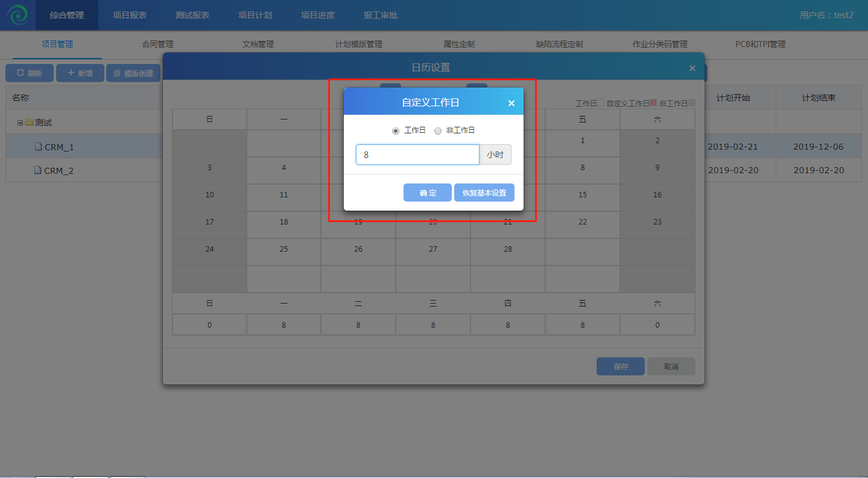Screen dimensions: 868x478
Task: Click the 新增 add button
Action: coord(80,73)
